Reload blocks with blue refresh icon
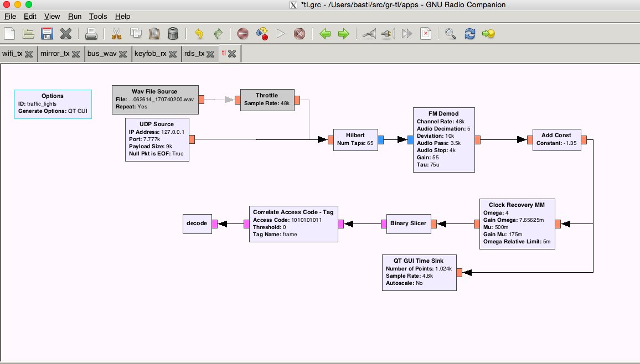Image resolution: width=640 pixels, height=364 pixels. tap(469, 34)
